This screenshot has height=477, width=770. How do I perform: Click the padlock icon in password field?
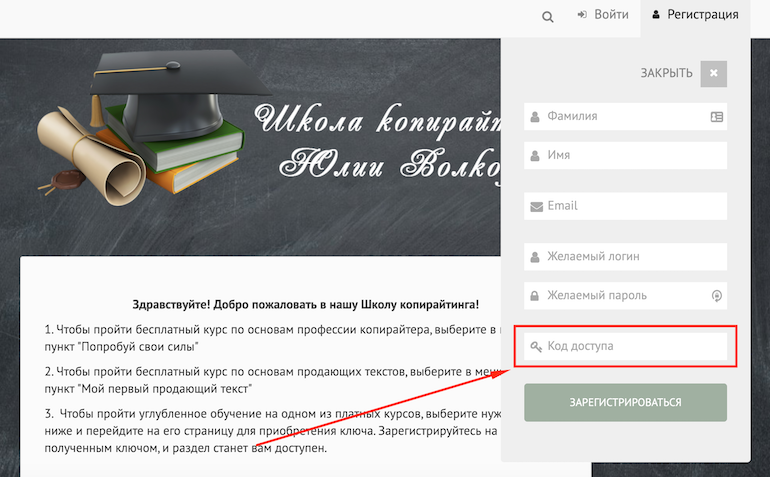[535, 296]
